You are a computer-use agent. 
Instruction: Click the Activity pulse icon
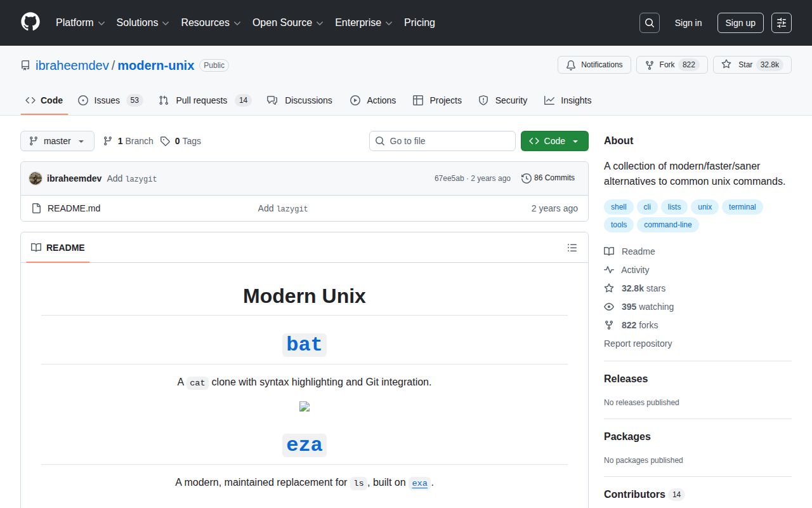coord(609,269)
